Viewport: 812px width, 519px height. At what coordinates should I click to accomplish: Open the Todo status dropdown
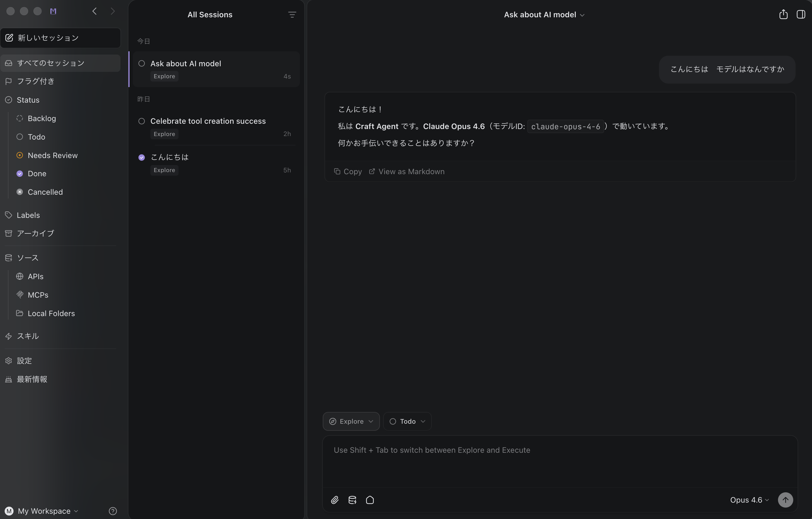point(407,421)
